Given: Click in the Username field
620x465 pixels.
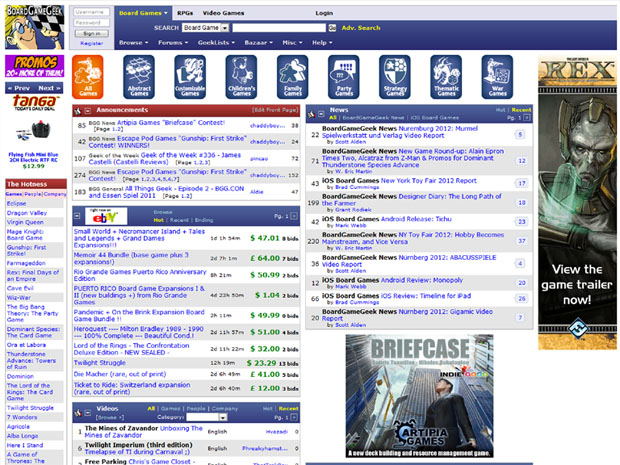Looking at the screenshot, I should coord(92,12).
